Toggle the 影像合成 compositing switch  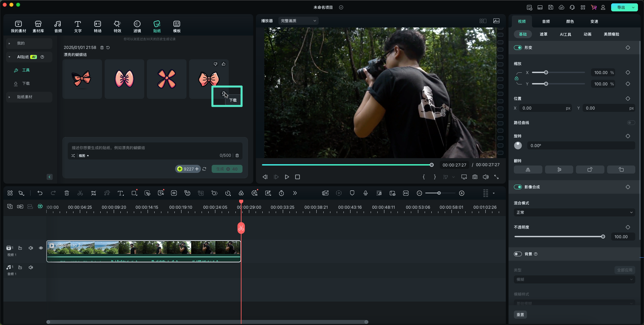coord(518,187)
